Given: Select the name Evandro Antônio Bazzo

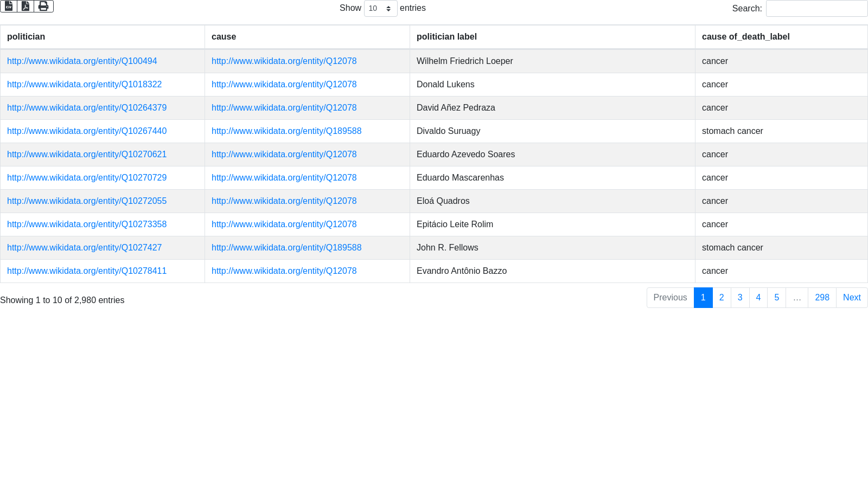Looking at the screenshot, I should click(x=462, y=271).
